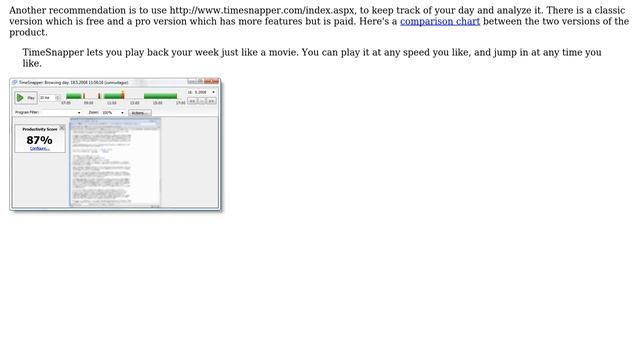
Task: Open the Zoom 100% dropdown in TimeSnapper
Action: point(113,112)
